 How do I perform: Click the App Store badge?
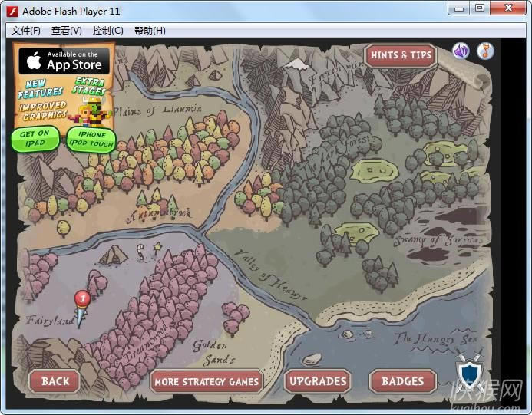click(x=64, y=61)
